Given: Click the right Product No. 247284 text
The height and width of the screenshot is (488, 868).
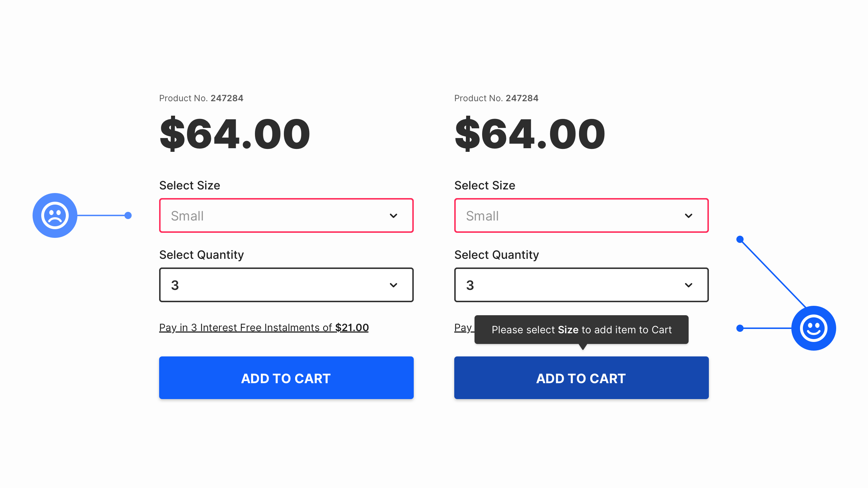Looking at the screenshot, I should (x=496, y=98).
